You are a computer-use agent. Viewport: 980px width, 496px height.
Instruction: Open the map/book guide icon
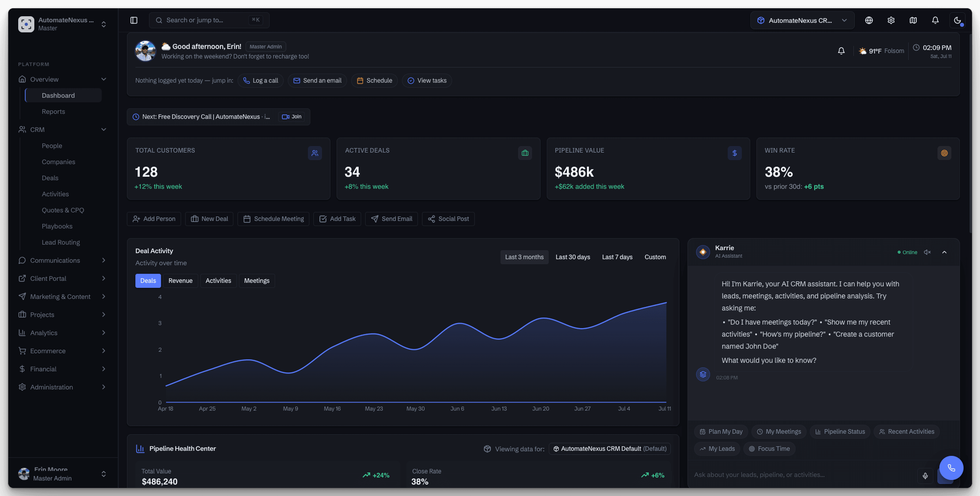[x=913, y=20]
